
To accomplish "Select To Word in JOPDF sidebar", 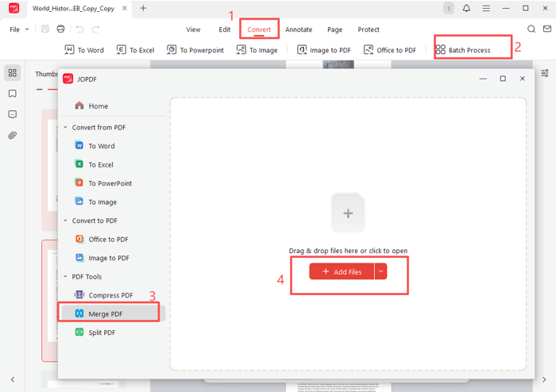I will pos(95,146).
